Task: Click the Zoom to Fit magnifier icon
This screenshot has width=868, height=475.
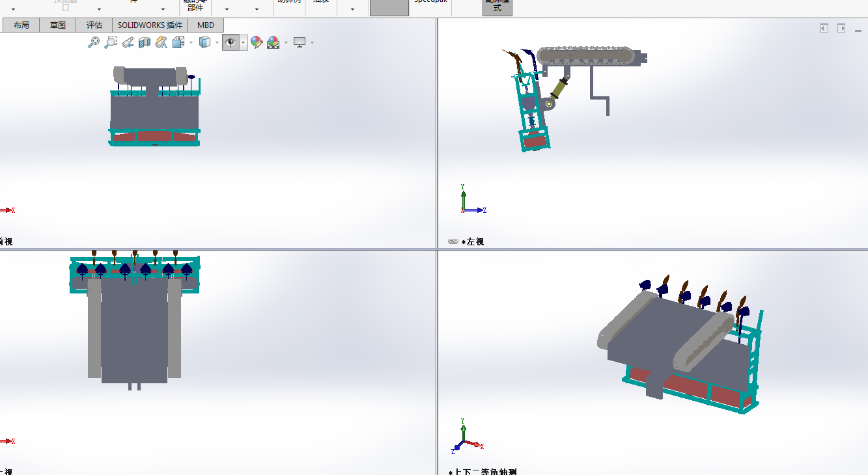Action: [x=94, y=42]
